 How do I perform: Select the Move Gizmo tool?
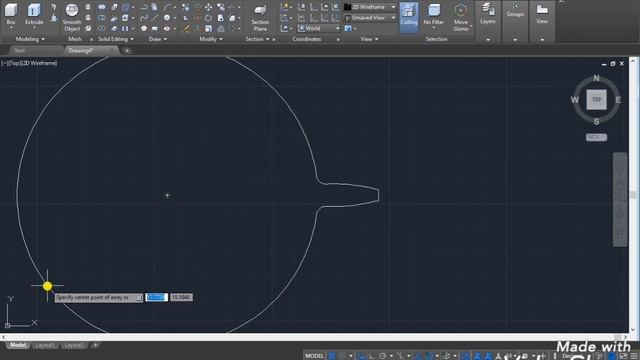[461, 17]
